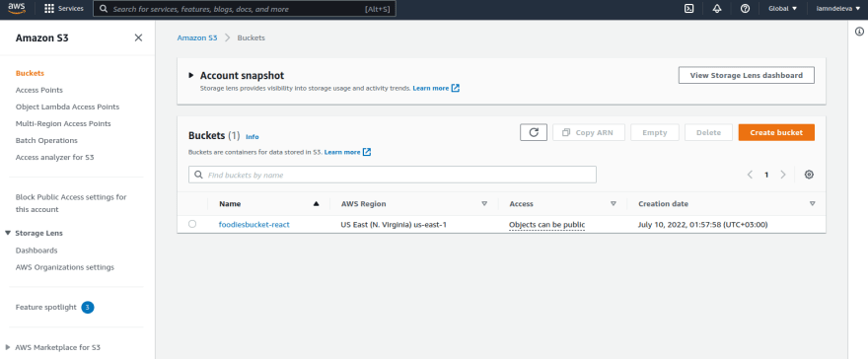Focus the Find buckets by name field
The width and height of the screenshot is (868, 359).
click(x=393, y=175)
